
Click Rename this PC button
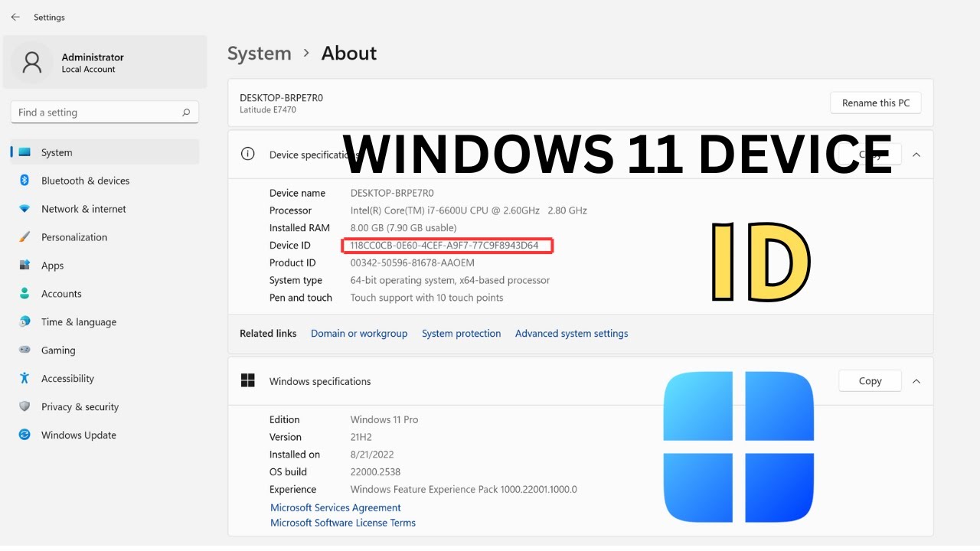coord(876,103)
